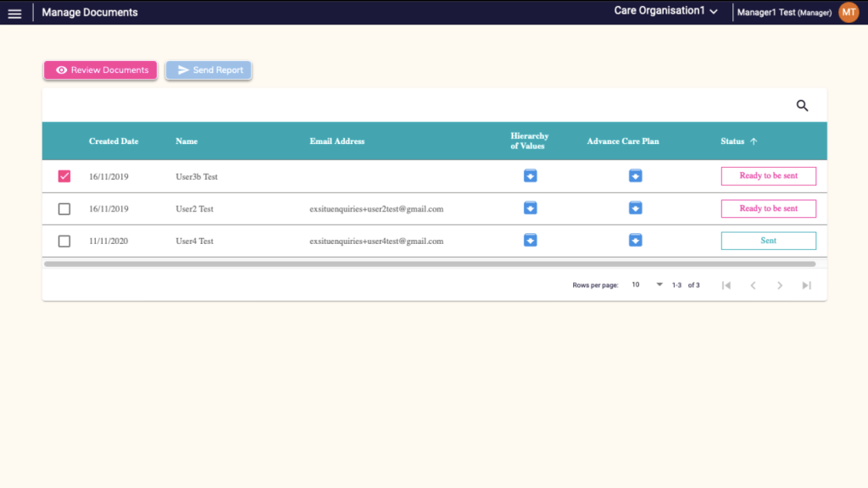Viewport: 868px width, 488px height.
Task: Download User4 Test Hierarchy of Values document
Action: pyautogui.click(x=530, y=241)
